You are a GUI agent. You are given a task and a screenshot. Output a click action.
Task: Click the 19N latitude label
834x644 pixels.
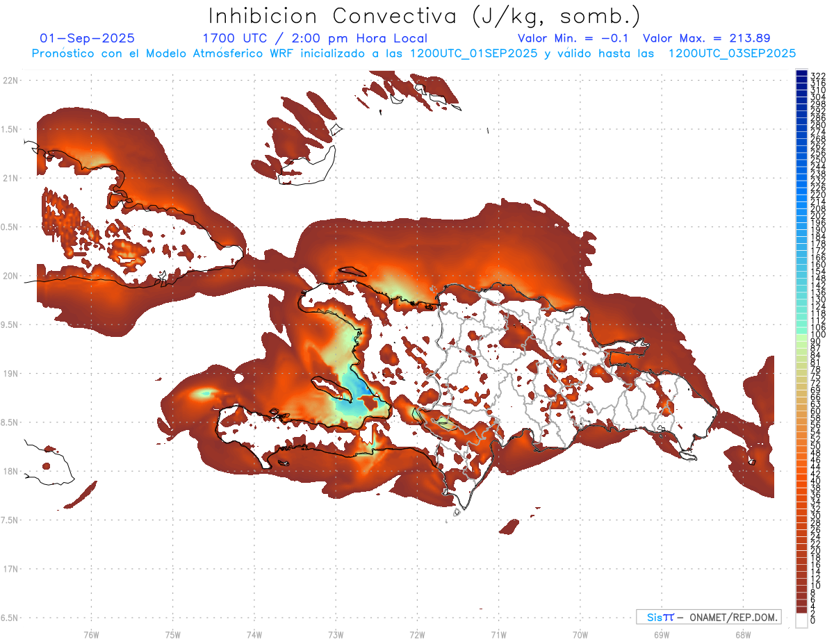10,373
